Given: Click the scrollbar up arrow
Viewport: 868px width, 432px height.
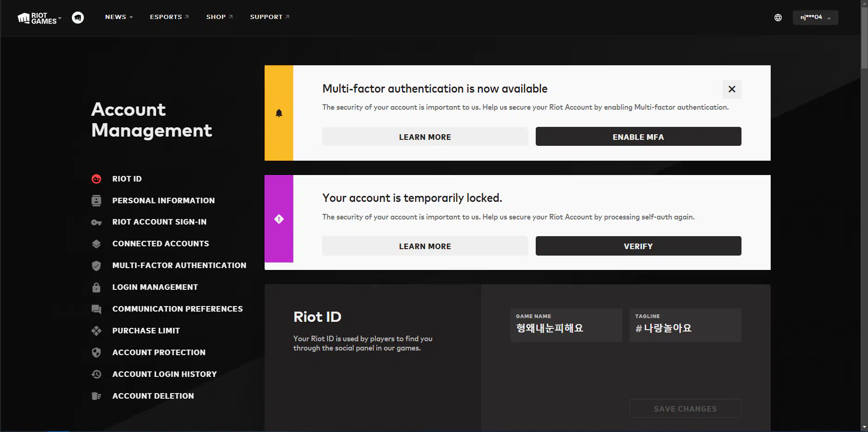Looking at the screenshot, I should coord(864,3).
